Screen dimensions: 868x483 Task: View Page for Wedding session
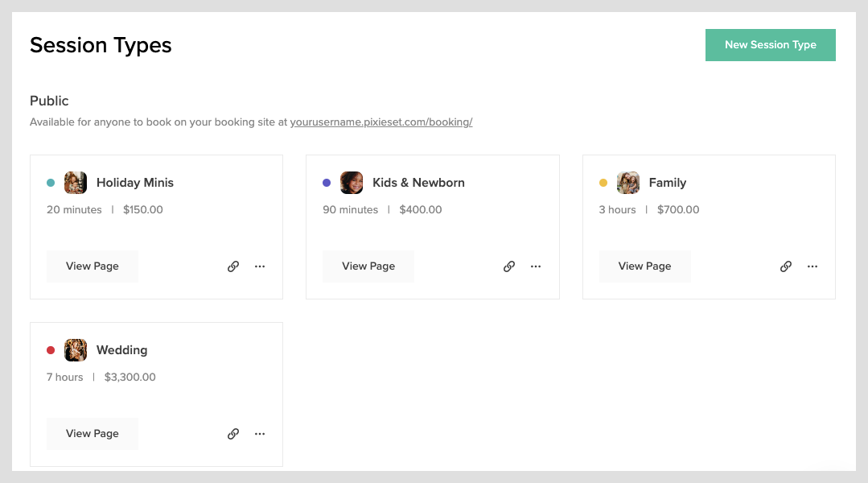click(x=93, y=434)
